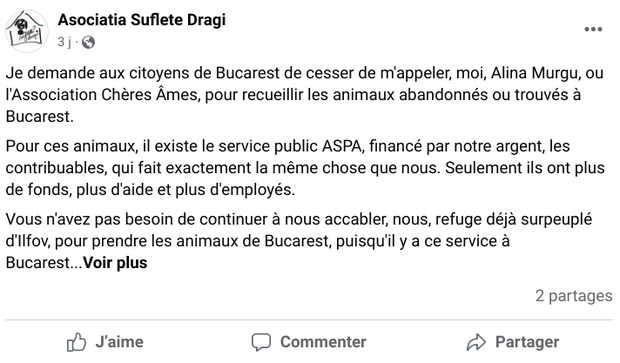Open the Asociatia Suflete Dragi profile picture
This screenshot has width=620, height=363.
pos(26,31)
